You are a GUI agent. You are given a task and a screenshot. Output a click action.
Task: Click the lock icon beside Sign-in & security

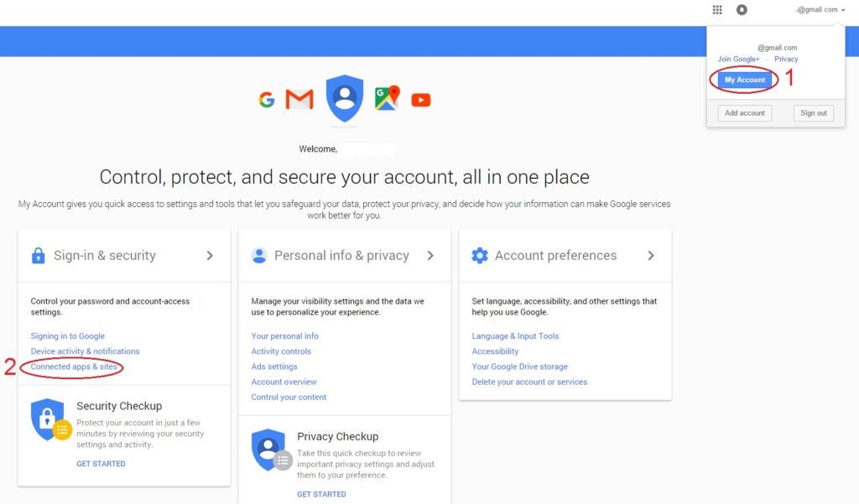coord(37,255)
